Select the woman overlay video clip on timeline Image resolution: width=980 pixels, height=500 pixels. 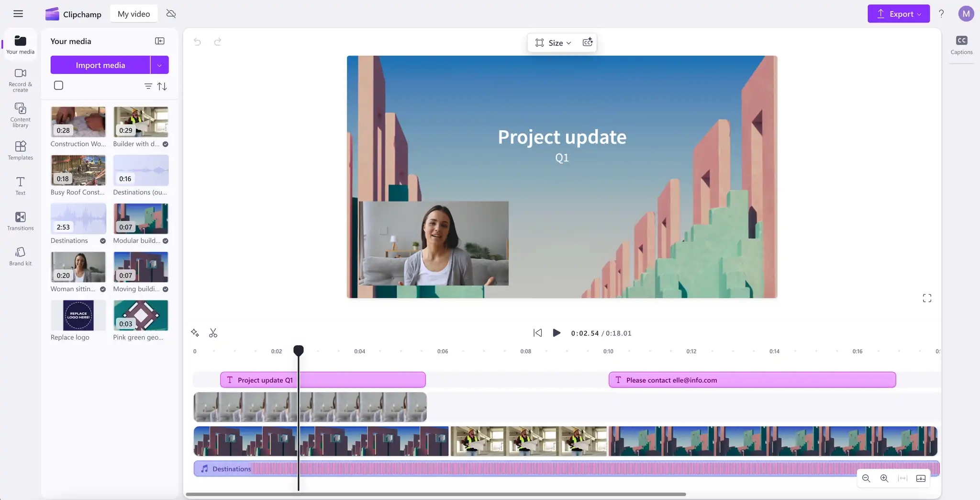tap(310, 407)
